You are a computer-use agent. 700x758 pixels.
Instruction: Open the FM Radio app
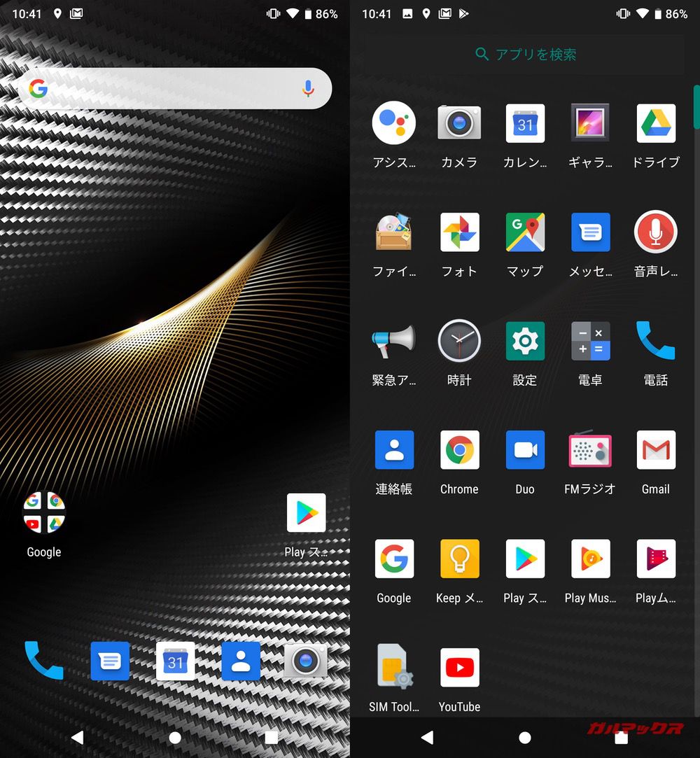tap(590, 450)
